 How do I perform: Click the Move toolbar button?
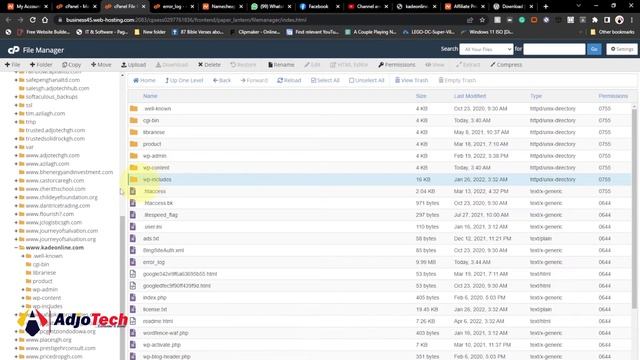pos(101,64)
